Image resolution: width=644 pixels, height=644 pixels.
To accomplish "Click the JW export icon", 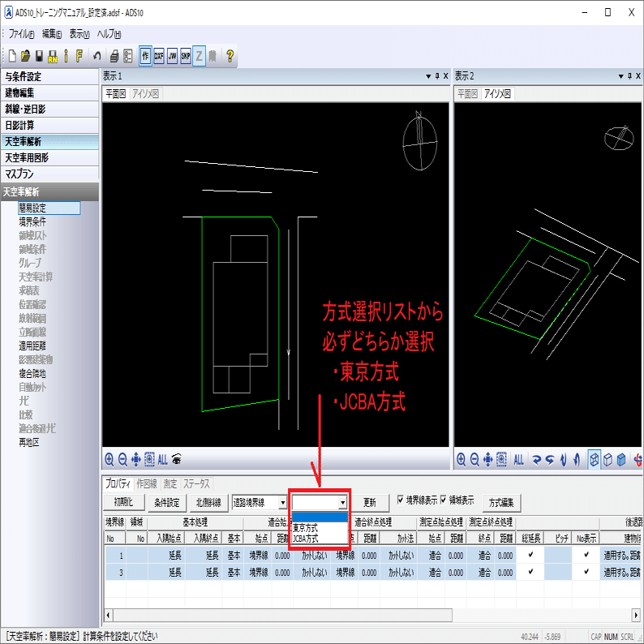I will 173,56.
